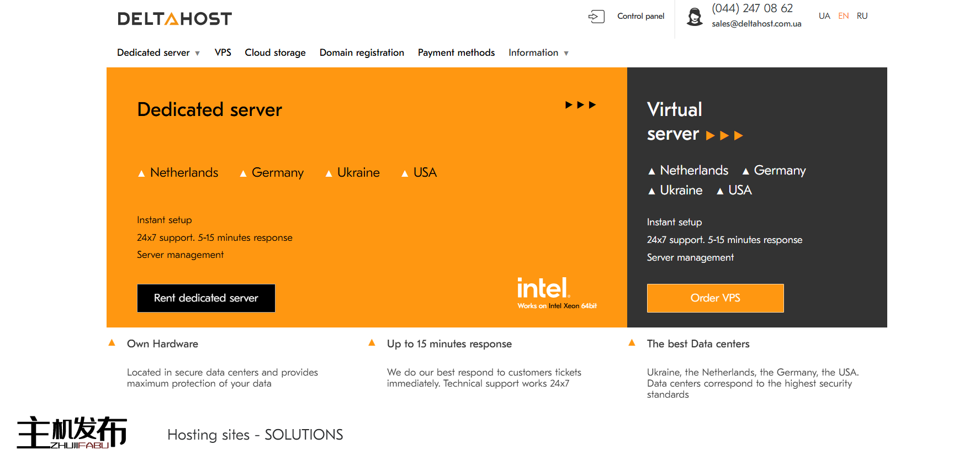Click the sales@deltahost.com.ua email link

756,24
